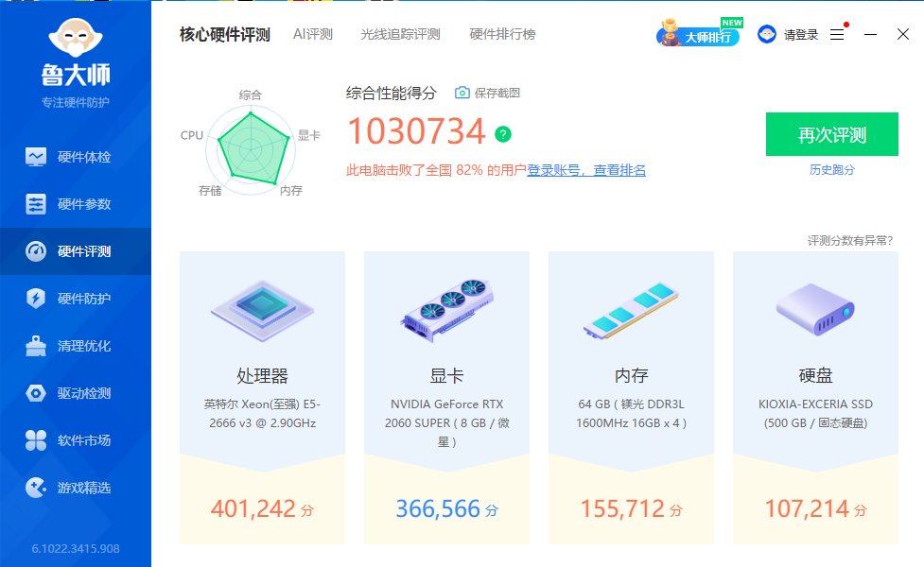Click the 清理优化 broom icon

[36, 346]
